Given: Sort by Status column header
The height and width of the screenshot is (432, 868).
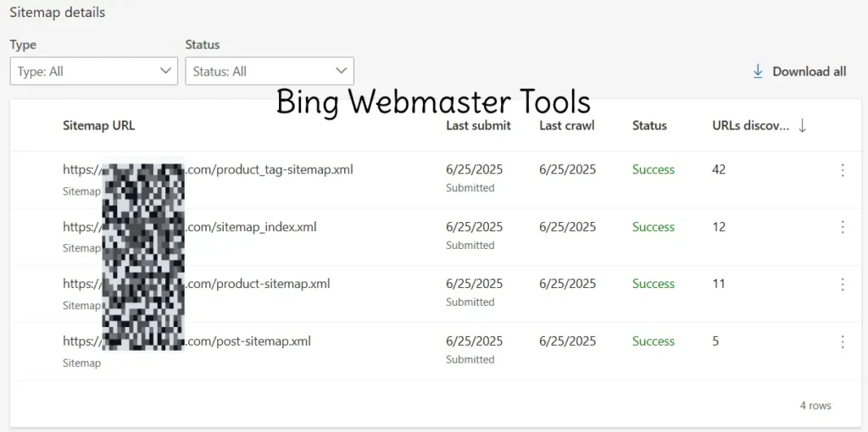Looking at the screenshot, I should pos(649,125).
